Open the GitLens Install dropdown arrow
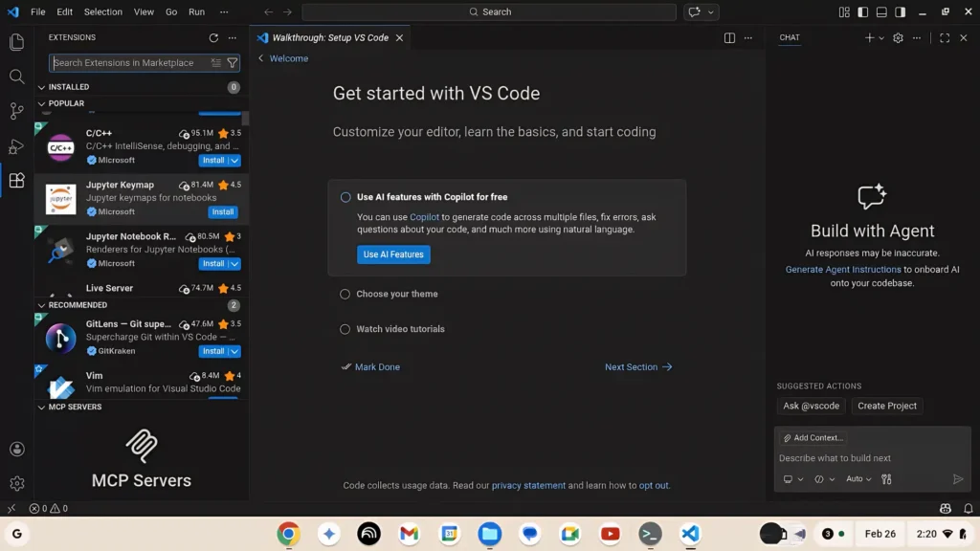The height and width of the screenshot is (551, 980). 234,351
